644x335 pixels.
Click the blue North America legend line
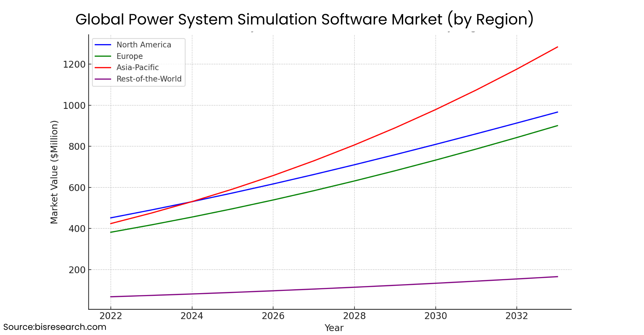pyautogui.click(x=103, y=45)
